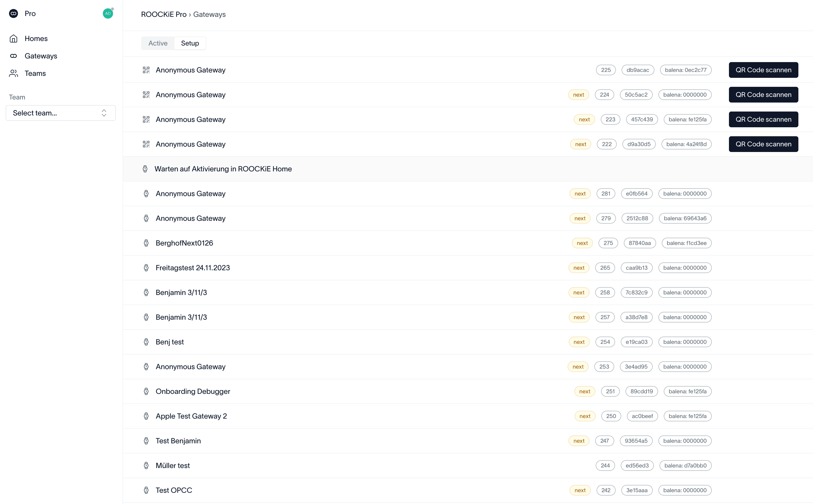
Task: Click watch icon beside BerghofNext0126
Action: (146, 243)
